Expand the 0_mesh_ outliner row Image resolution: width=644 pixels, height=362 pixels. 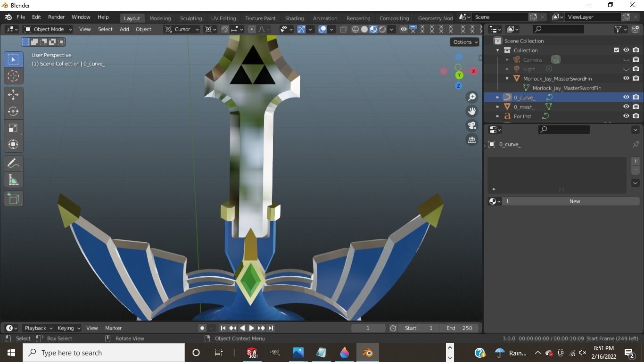497,107
